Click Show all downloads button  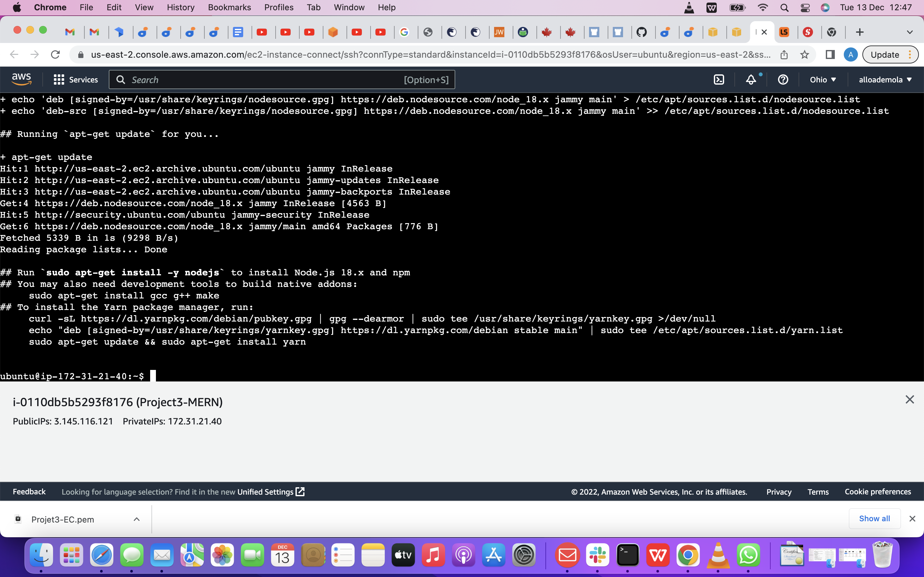click(x=874, y=519)
